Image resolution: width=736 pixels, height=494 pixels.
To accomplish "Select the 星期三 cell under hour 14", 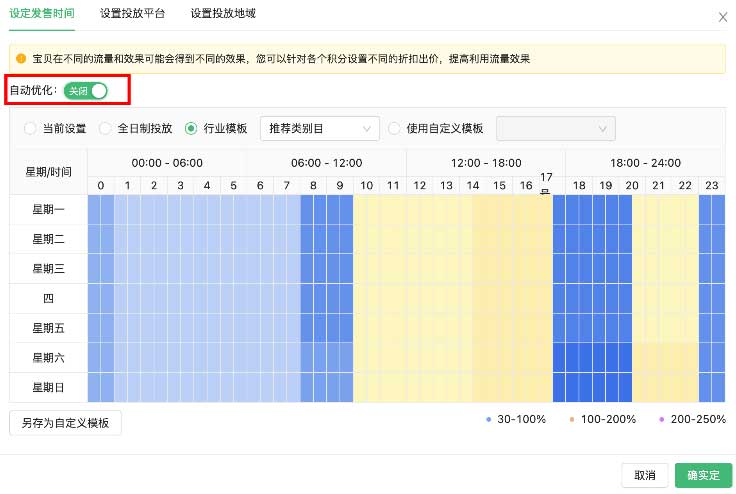I will 473,269.
